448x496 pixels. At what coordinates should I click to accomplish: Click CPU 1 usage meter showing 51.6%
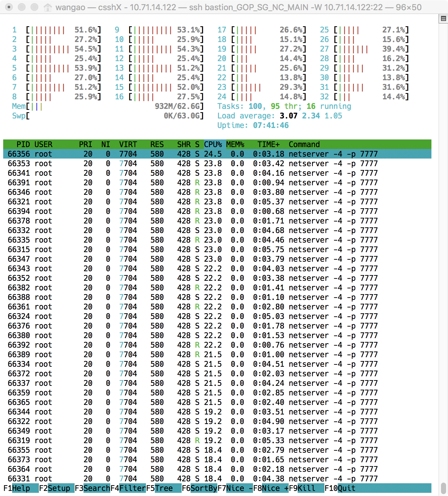point(57,30)
